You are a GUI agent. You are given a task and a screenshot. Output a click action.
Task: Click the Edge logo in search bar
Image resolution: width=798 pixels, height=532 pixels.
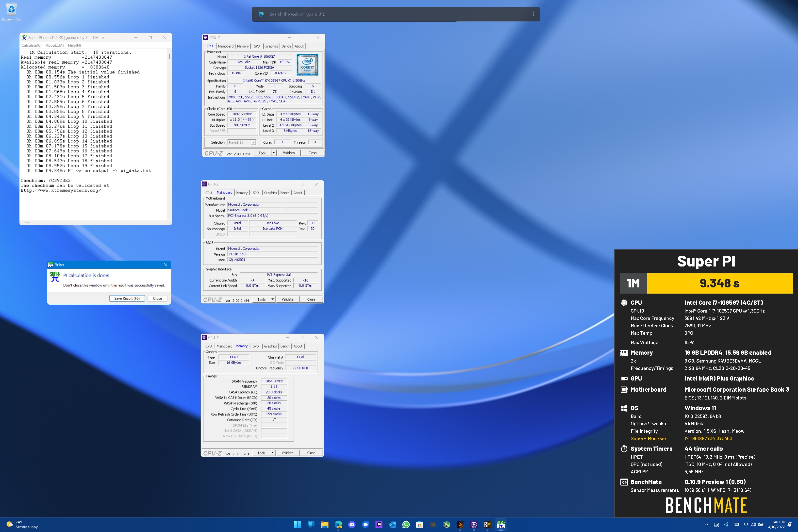pos(261,14)
